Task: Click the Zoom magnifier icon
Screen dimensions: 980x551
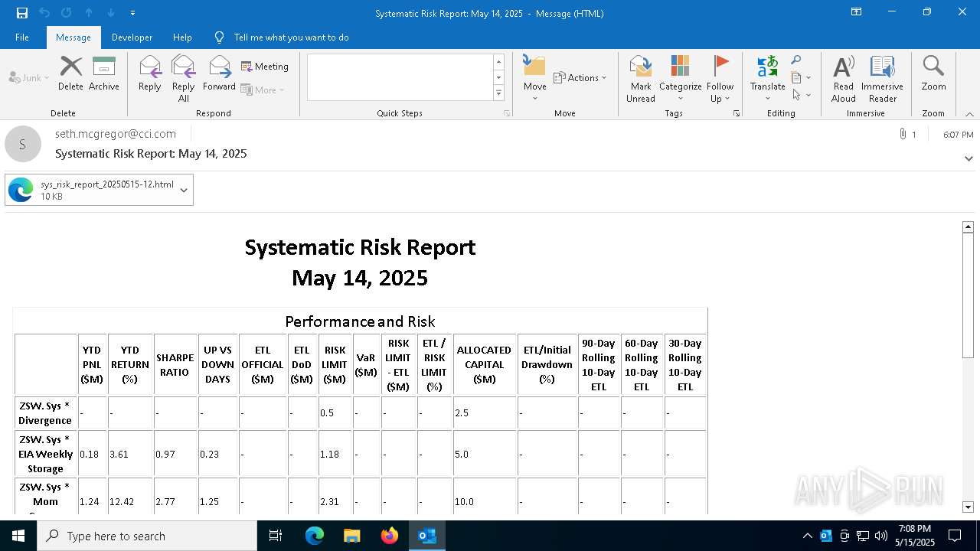Action: click(933, 74)
